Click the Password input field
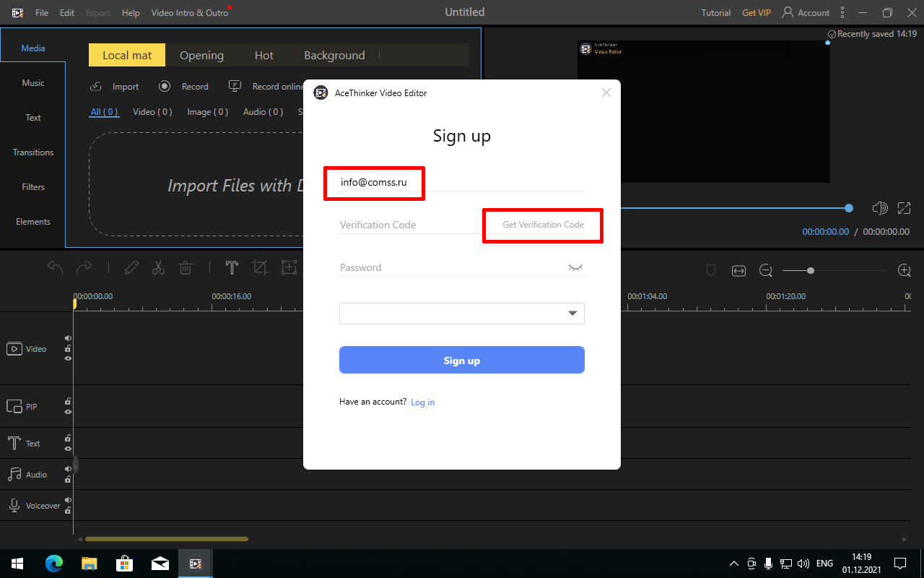The image size is (924, 578). click(x=451, y=267)
